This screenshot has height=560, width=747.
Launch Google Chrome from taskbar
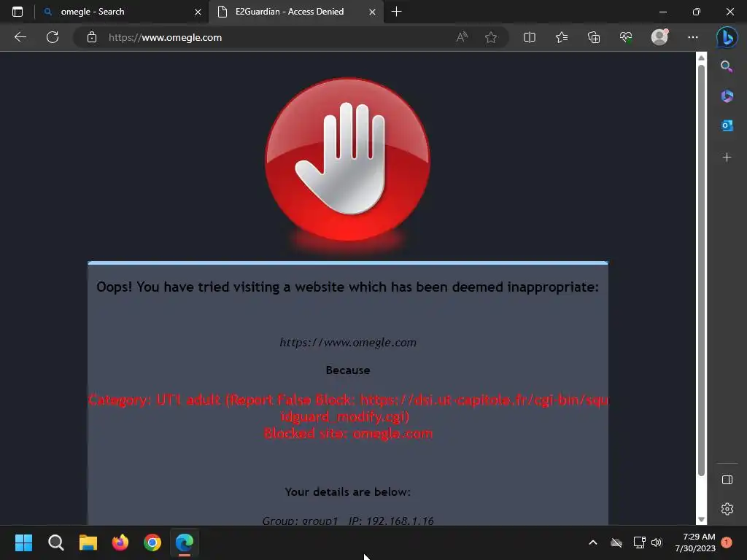[152, 542]
